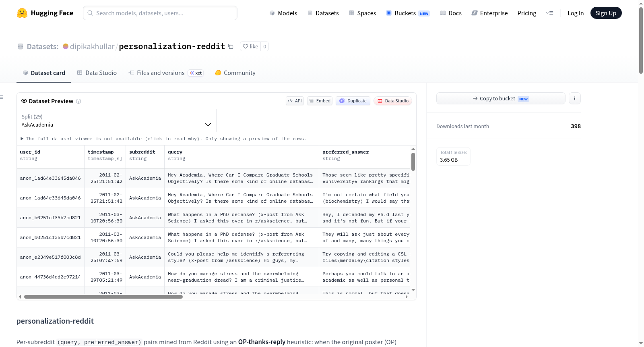Click Log In

576,13
